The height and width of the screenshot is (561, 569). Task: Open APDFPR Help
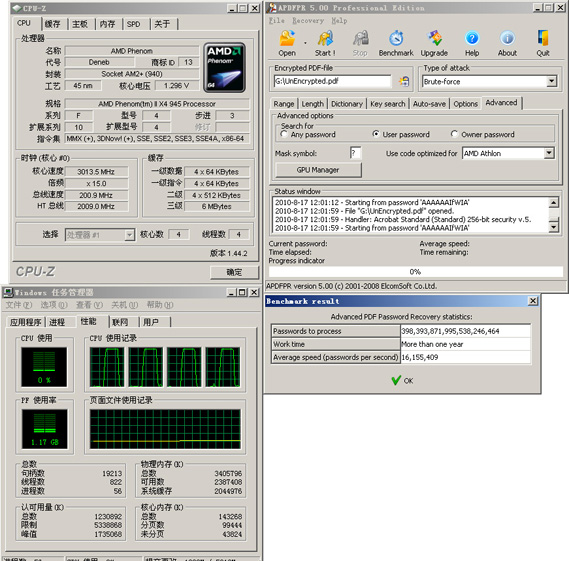[472, 43]
